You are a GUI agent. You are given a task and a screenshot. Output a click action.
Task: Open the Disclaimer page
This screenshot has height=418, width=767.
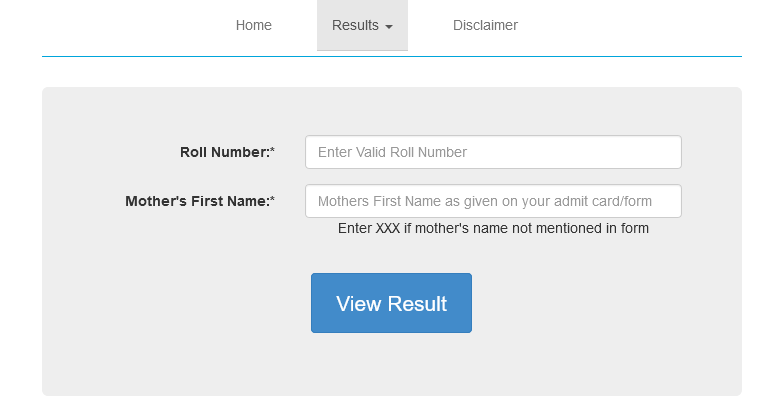tap(485, 25)
